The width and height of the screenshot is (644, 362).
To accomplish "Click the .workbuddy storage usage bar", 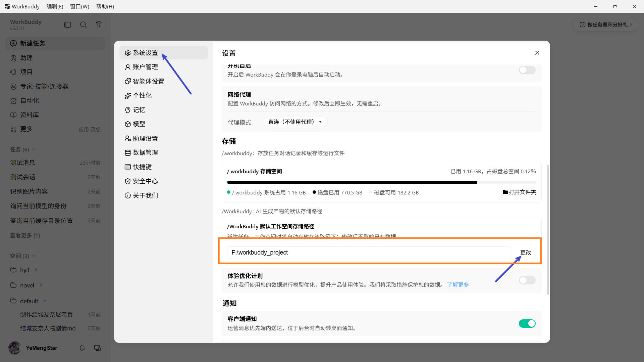I will 382,182.
